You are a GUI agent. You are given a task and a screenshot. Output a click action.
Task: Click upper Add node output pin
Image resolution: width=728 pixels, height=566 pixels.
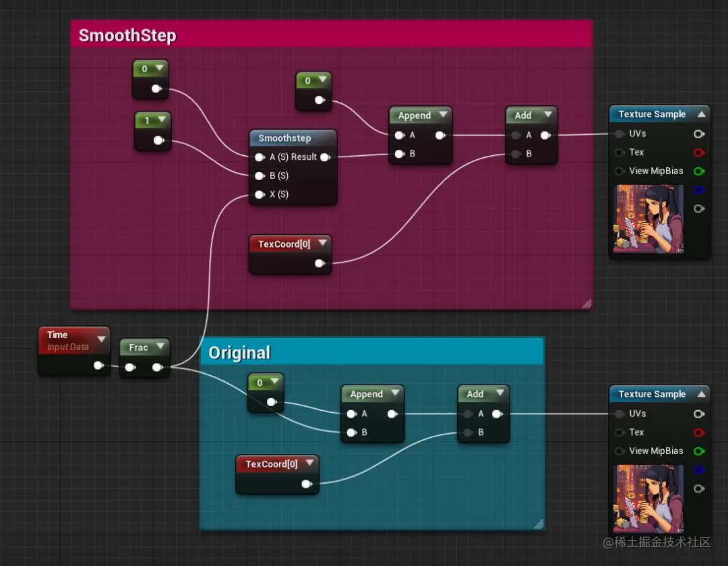pos(546,135)
